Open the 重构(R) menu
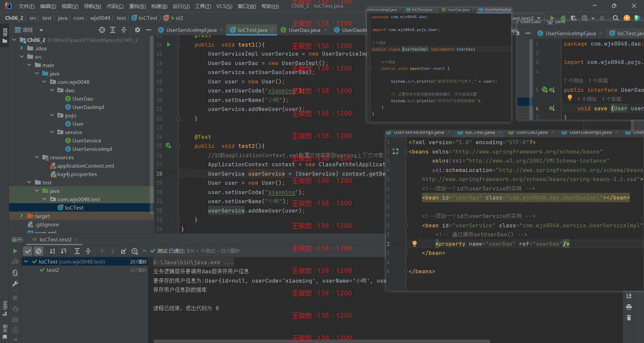Image resolution: width=644 pixels, height=343 pixels. point(137,6)
